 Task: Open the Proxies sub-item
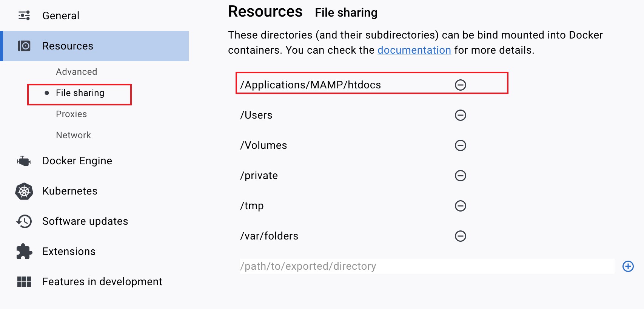(x=71, y=114)
